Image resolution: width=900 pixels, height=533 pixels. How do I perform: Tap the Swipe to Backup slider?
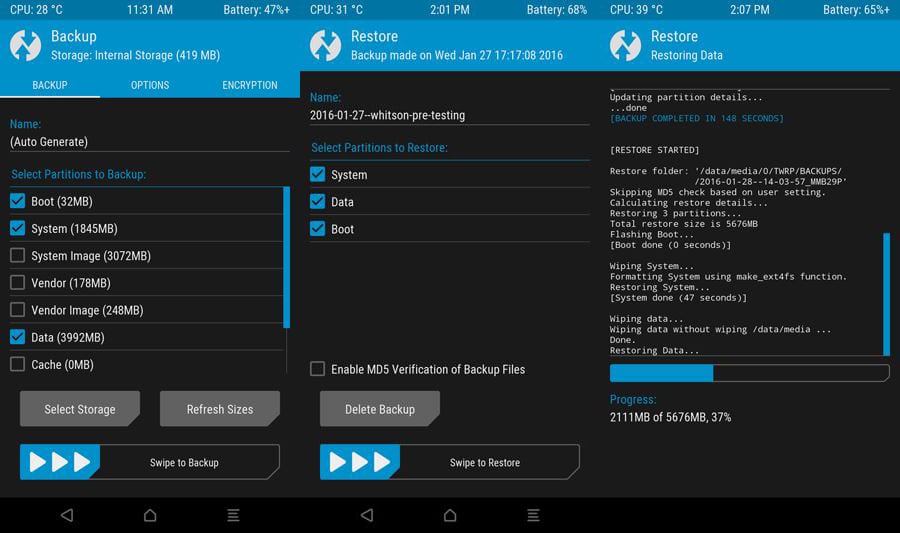pyautogui.click(x=150, y=462)
